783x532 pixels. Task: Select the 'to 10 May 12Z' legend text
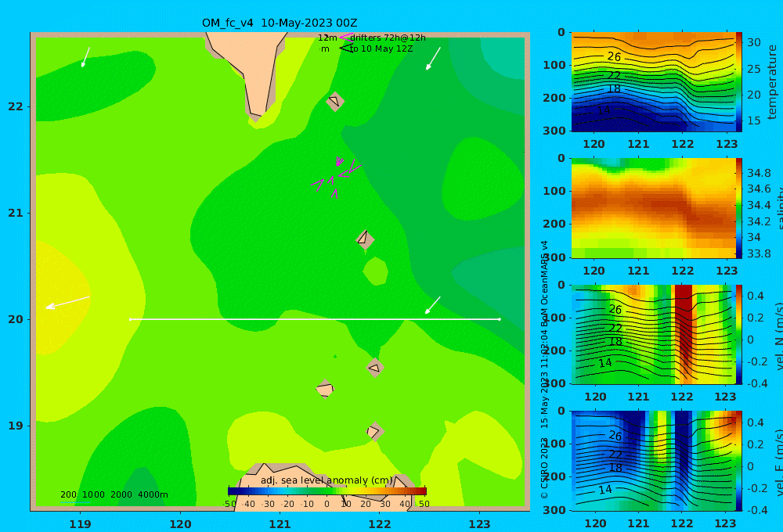click(x=381, y=49)
